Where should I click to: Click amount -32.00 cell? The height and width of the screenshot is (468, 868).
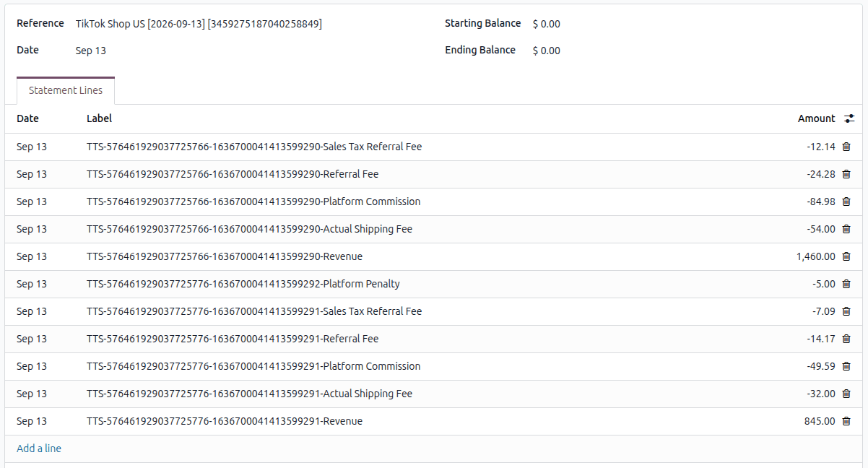(821, 394)
